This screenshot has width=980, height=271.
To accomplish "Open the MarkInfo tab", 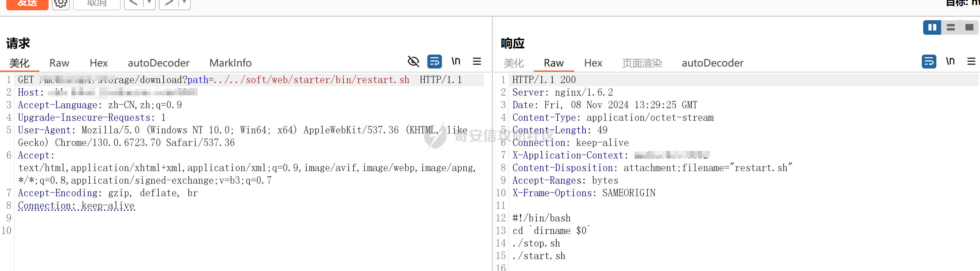I will coord(231,63).
